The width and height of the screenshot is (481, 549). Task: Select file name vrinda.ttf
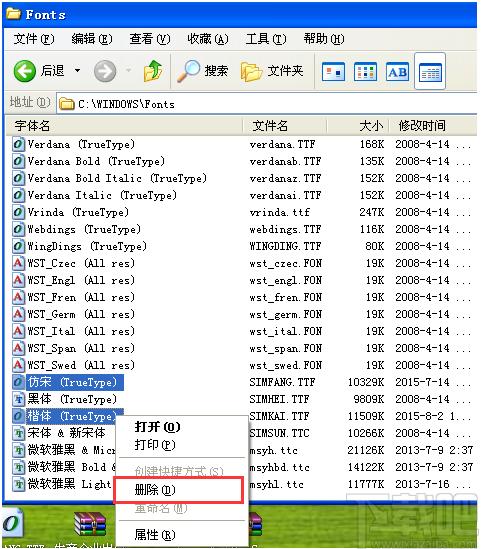[279, 212]
